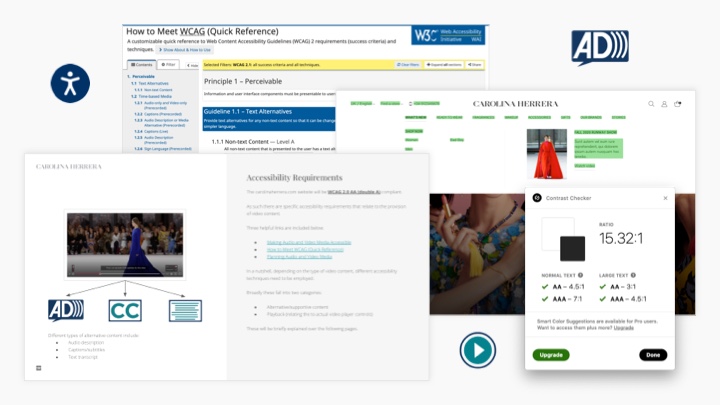This screenshot has height=405, width=720.
Task: Click the Hide sidebar button in WCAG reference
Action: [x=192, y=66]
